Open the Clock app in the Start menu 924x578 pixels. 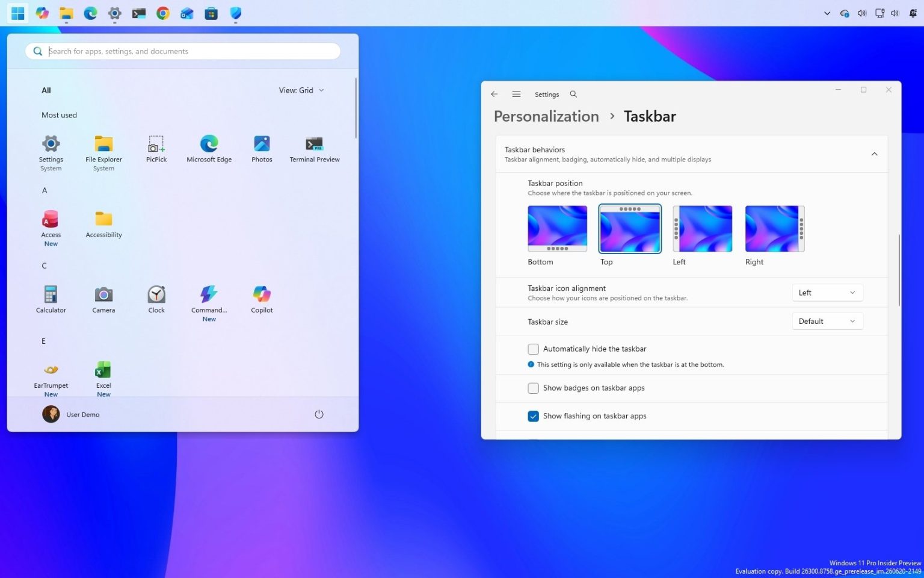156,299
